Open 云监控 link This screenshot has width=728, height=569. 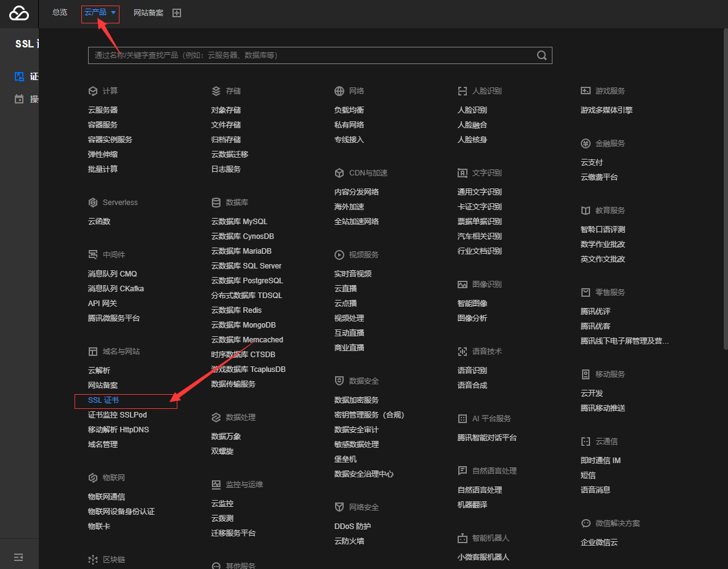[x=222, y=504]
